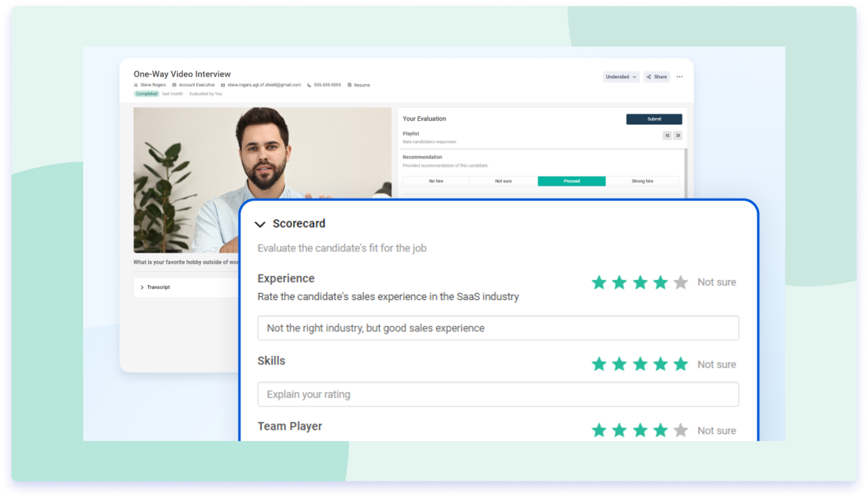Click the 'Experience' criterion heading

pyautogui.click(x=286, y=278)
